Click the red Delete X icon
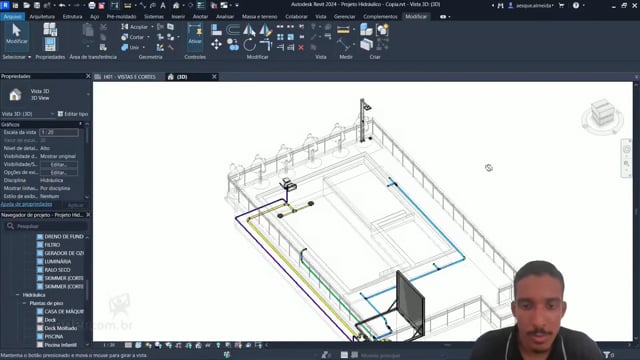The height and width of the screenshot is (360, 640). 301,47
